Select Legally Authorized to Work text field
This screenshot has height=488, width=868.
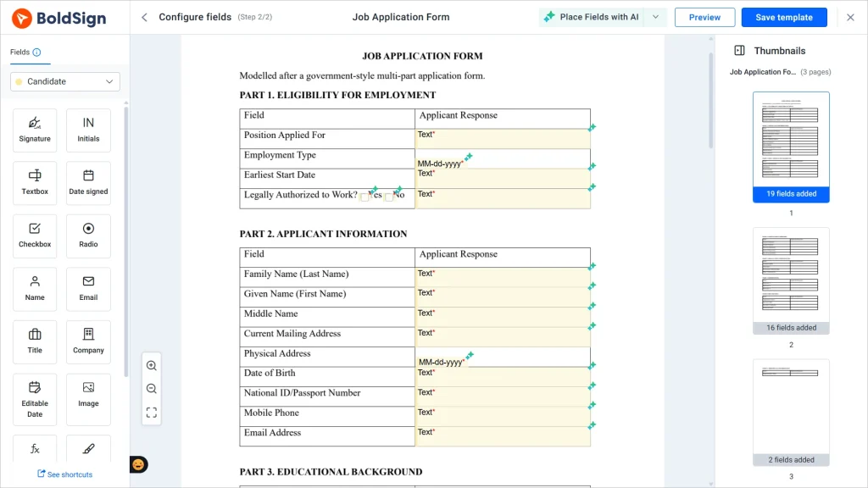(503, 198)
